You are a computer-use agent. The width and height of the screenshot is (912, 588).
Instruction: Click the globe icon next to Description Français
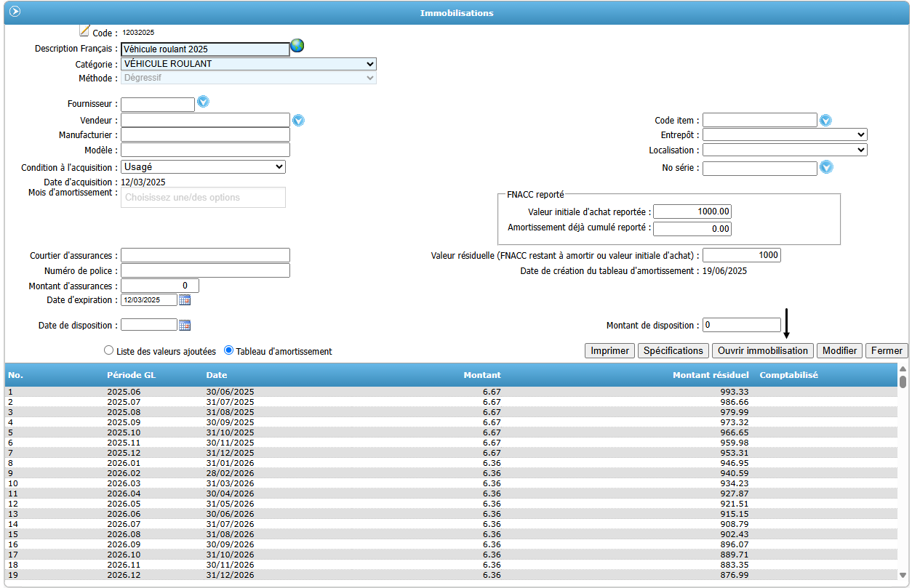click(x=297, y=46)
